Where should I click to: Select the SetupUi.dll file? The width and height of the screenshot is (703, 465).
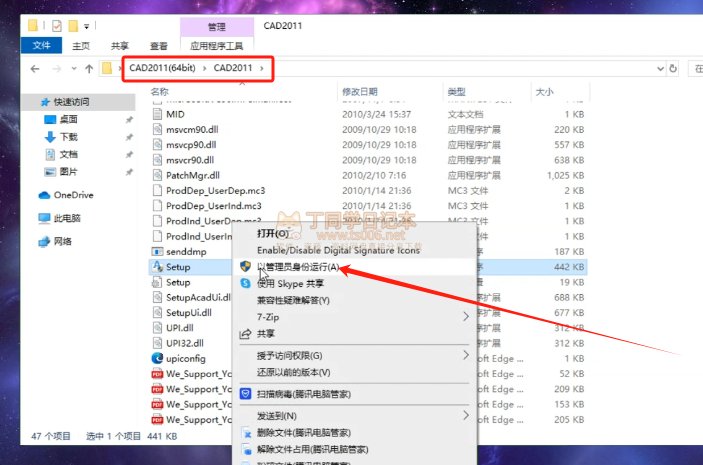point(191,313)
